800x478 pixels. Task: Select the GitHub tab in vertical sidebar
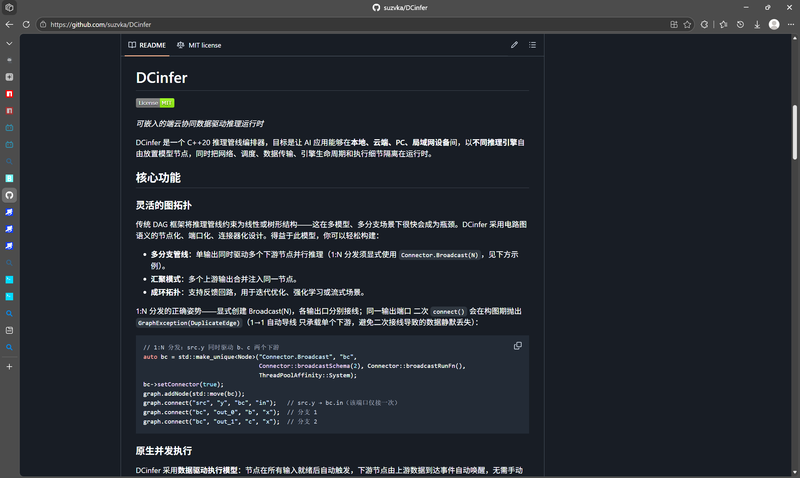pos(9,195)
